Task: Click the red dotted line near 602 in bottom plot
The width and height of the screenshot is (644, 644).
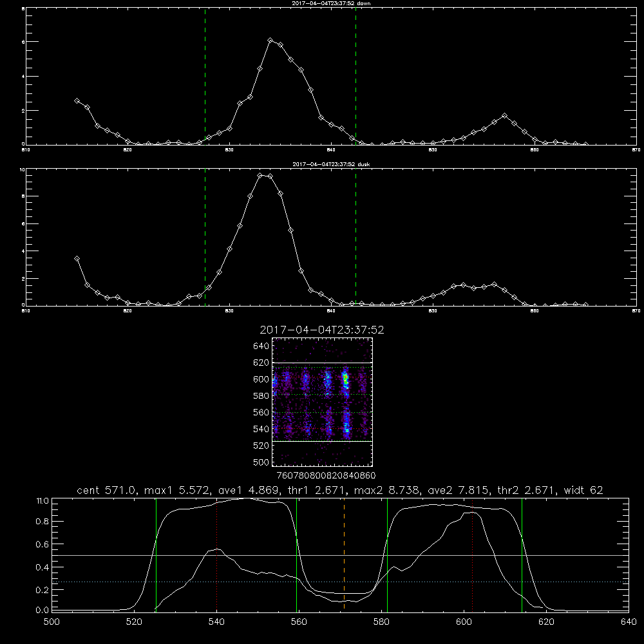Action: point(472,554)
